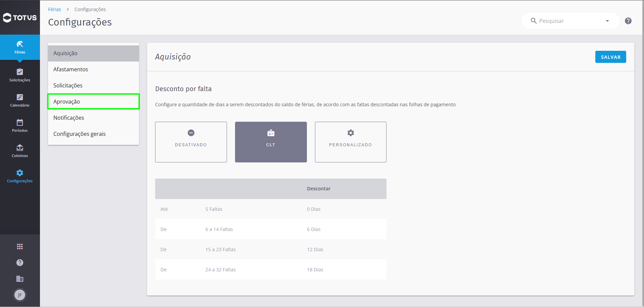The image size is (644, 307).
Task: Click the Descontar column header
Action: click(x=319, y=189)
